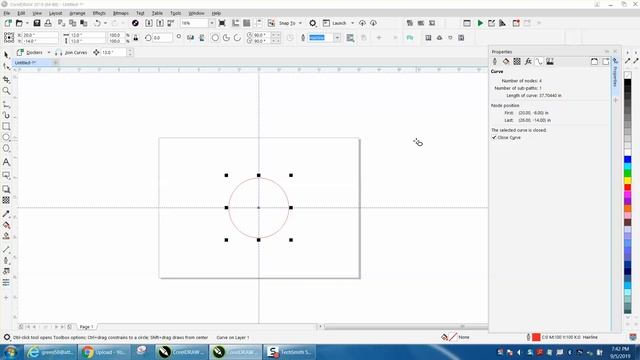Pick the red swatch in color palette

pyautogui.click(x=628, y=187)
